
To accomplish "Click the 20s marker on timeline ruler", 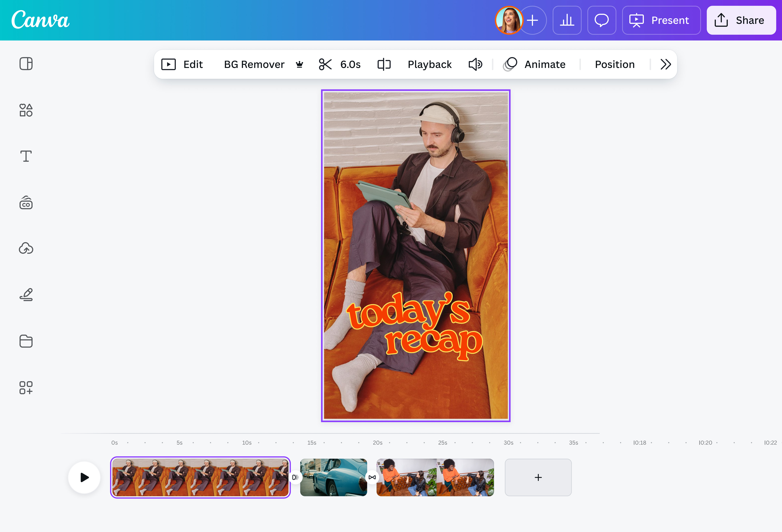I will coord(378,443).
